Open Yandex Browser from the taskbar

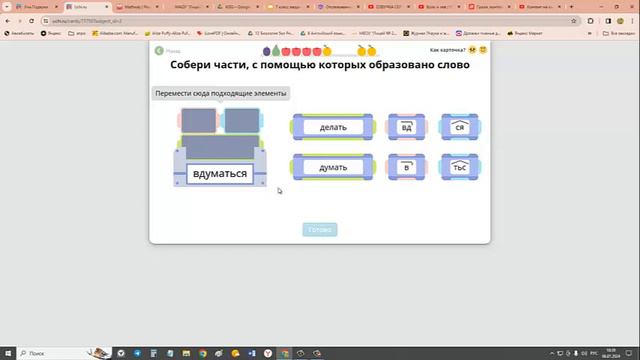pyautogui.click(x=268, y=353)
